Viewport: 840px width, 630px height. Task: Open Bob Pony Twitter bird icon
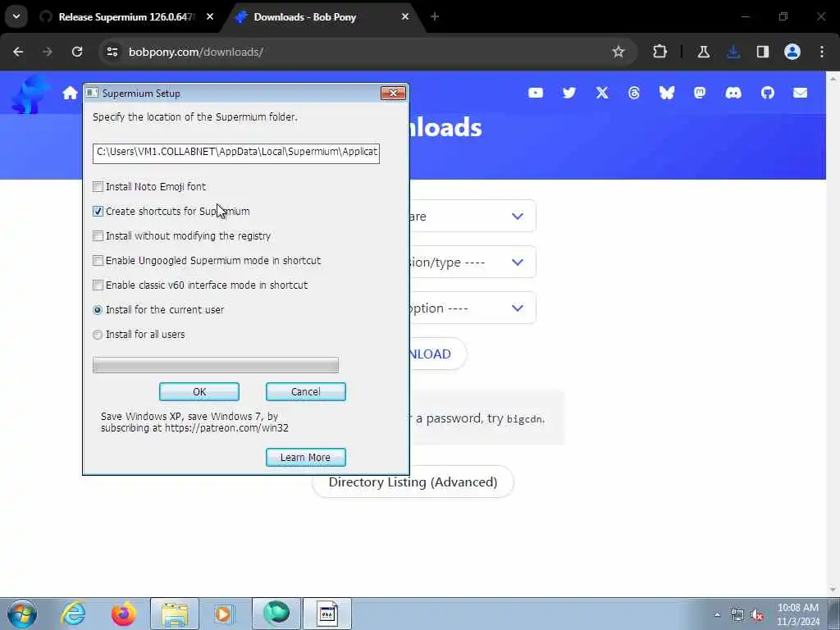coord(569,93)
